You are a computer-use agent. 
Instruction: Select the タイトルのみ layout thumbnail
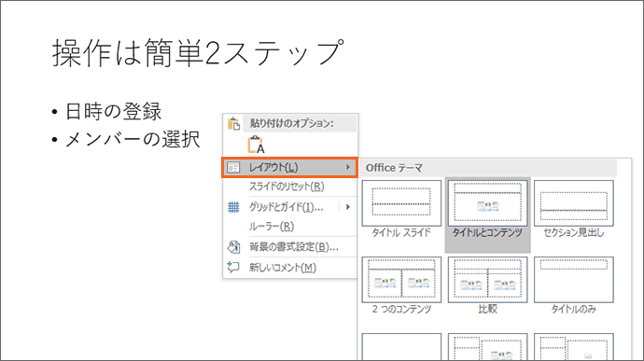coord(574,280)
